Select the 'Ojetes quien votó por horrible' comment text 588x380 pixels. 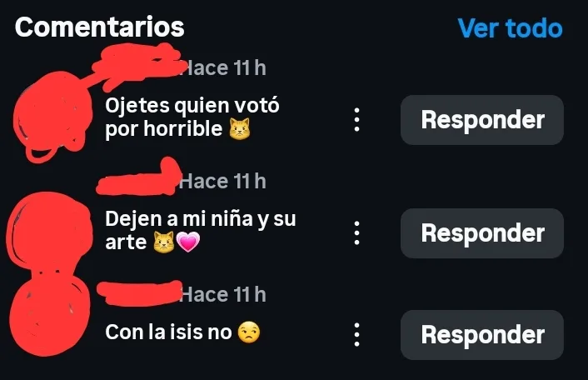pyautogui.click(x=192, y=117)
